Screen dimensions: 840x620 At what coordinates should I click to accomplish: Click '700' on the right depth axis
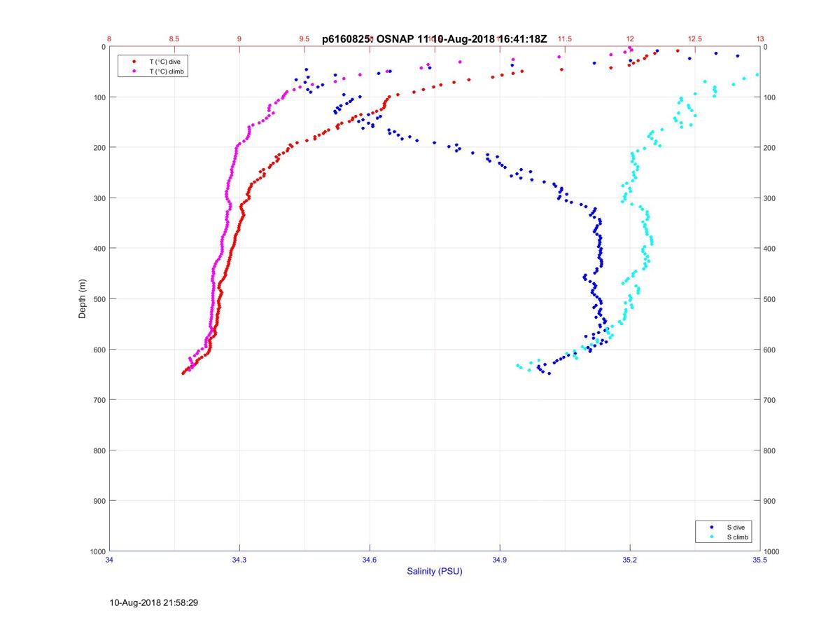[771, 400]
